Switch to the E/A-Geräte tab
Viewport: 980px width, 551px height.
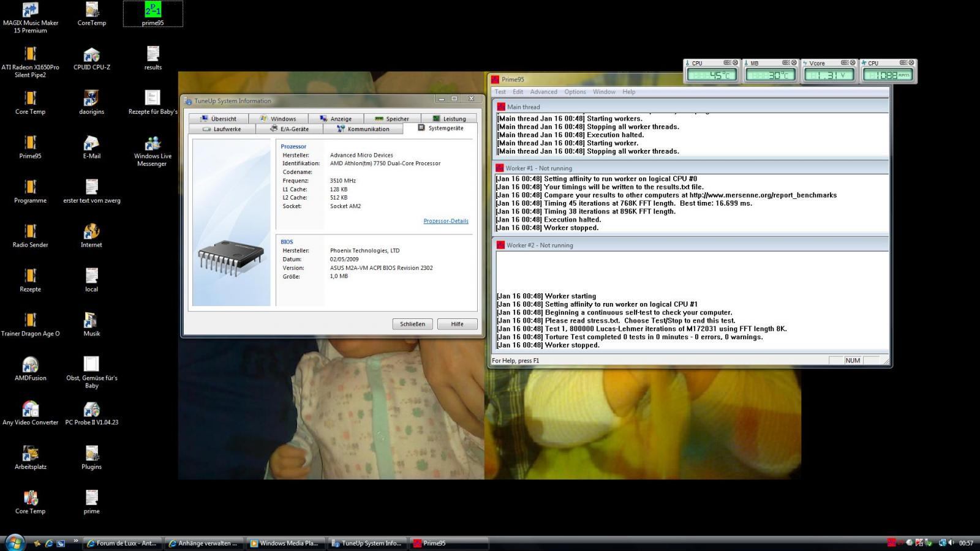(289, 129)
